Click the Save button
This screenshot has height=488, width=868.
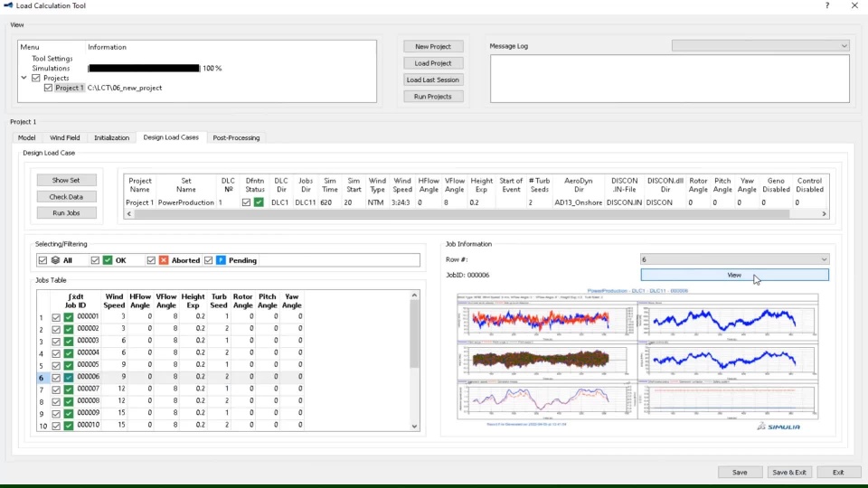[x=741, y=472]
